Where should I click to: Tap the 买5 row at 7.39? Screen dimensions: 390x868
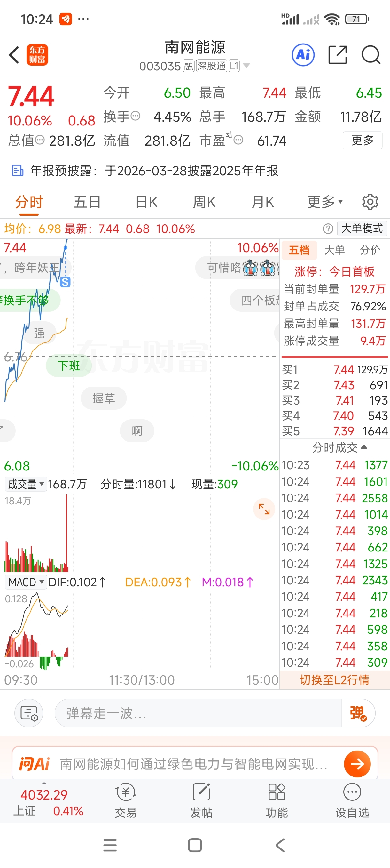click(335, 431)
